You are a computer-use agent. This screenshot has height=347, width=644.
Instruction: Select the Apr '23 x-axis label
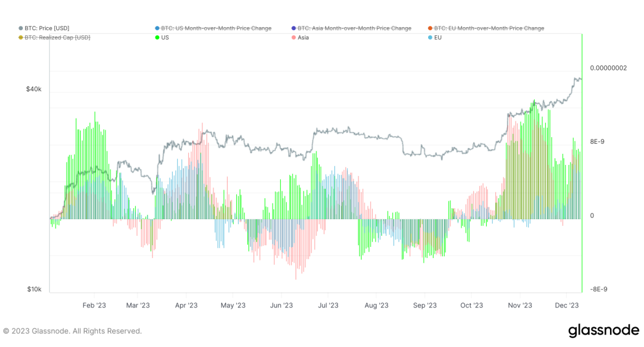pos(186,305)
